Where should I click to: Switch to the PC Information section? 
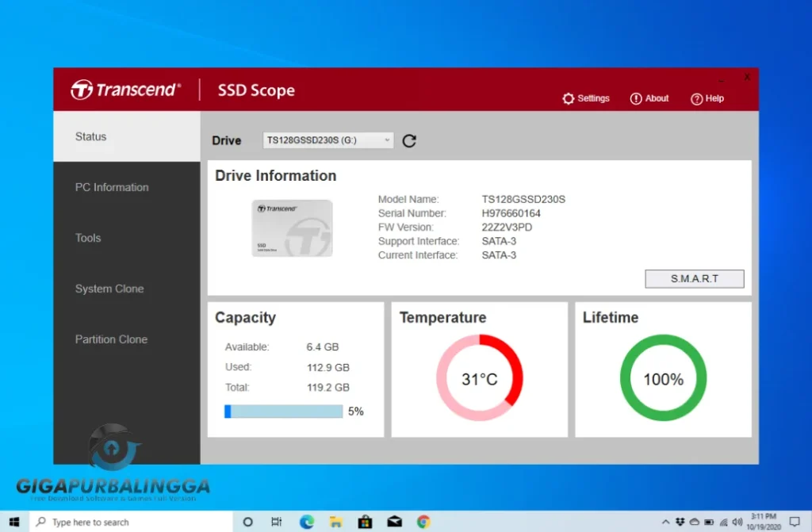(x=111, y=187)
